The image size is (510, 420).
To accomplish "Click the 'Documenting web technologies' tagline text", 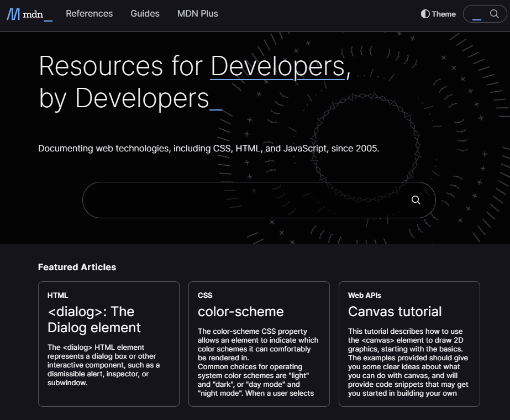I will (208, 148).
